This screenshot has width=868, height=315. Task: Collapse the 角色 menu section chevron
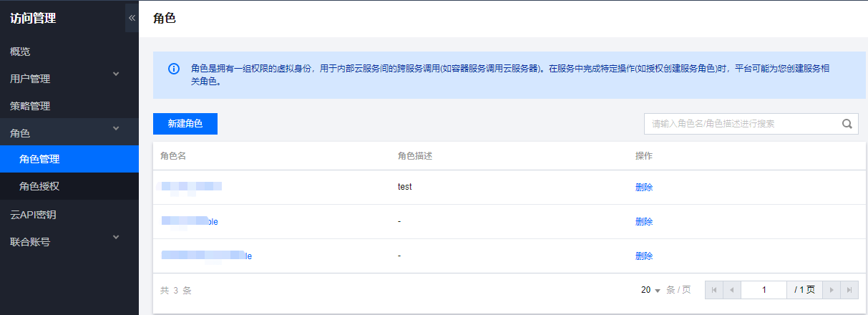116,128
